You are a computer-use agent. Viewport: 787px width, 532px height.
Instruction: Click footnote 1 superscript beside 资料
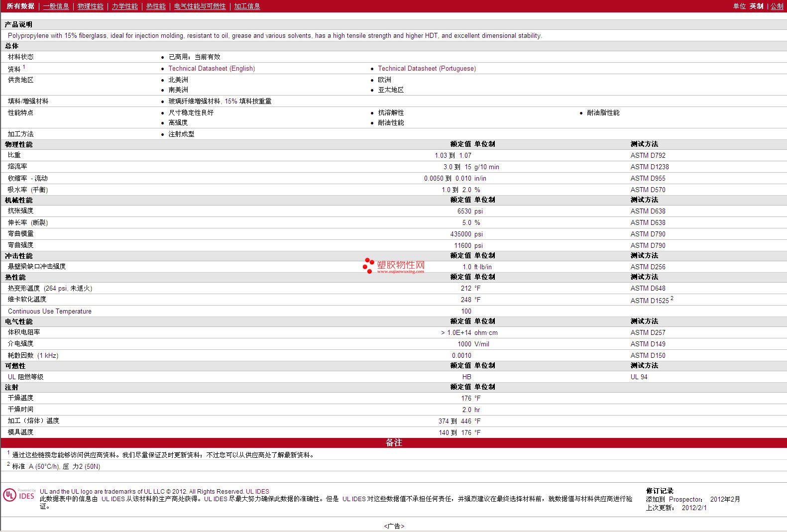[x=24, y=67]
